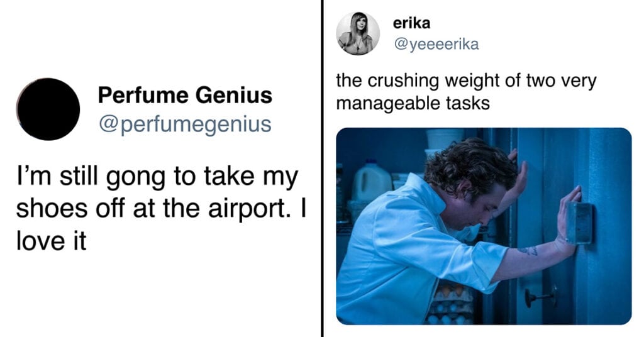Open the Perfume Genius black circle avatar
The height and width of the screenshot is (337, 644).
[x=48, y=109]
